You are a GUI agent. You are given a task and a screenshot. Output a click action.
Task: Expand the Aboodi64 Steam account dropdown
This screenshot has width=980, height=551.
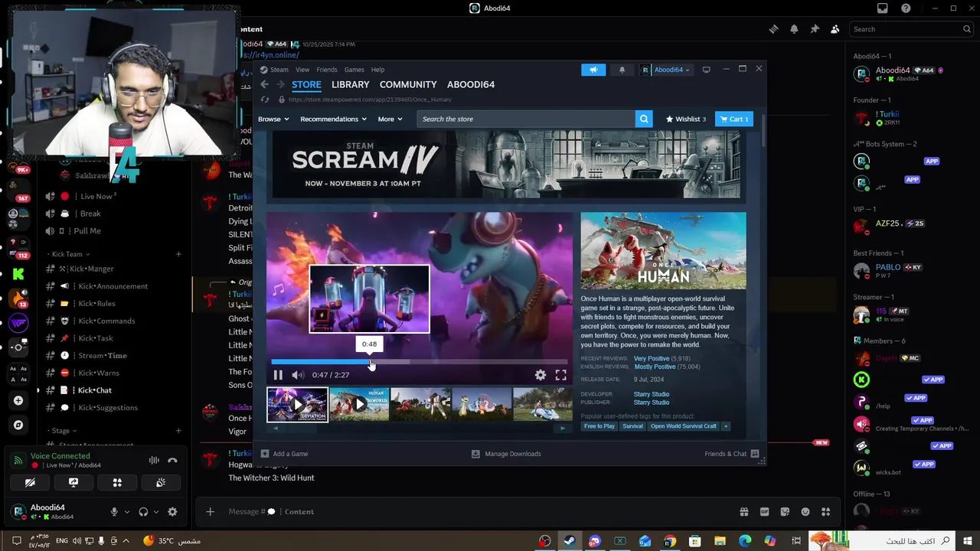point(665,70)
